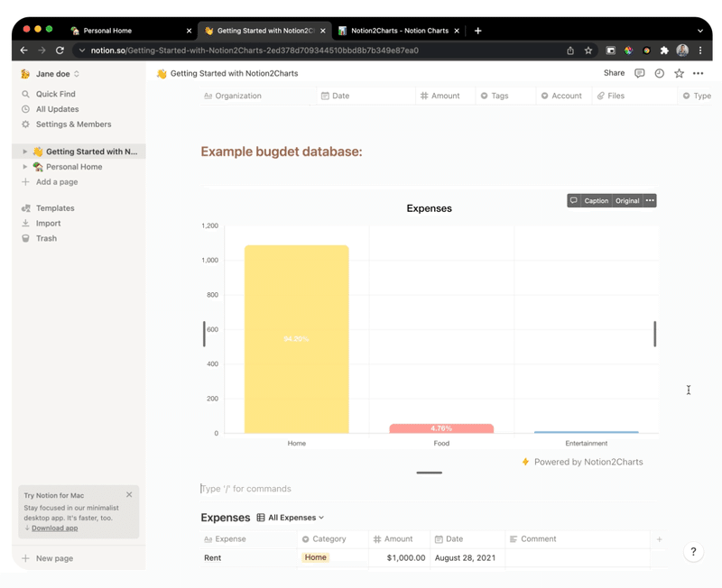Reload the page with refresh icon
This screenshot has width=722, height=588.
(60, 51)
